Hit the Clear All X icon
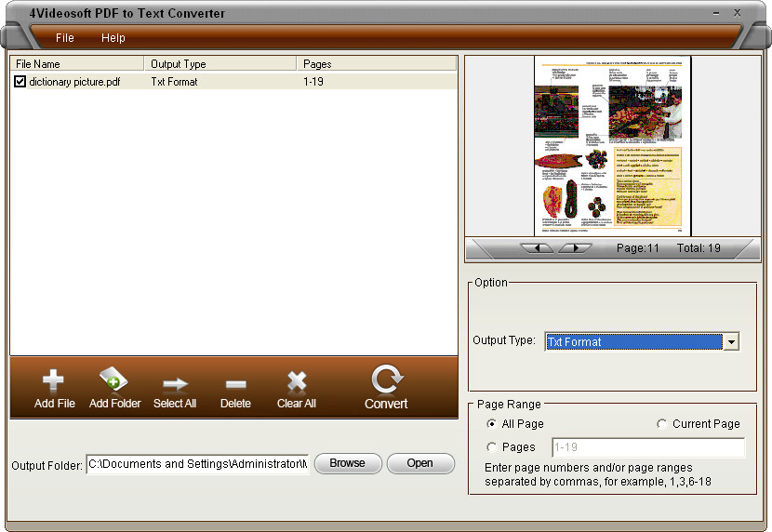This screenshot has width=772, height=532. pos(297,381)
